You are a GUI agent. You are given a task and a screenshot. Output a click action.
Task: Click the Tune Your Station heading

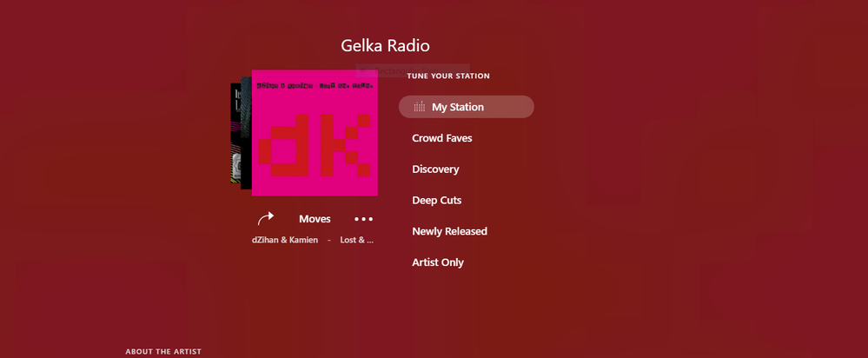[447, 76]
